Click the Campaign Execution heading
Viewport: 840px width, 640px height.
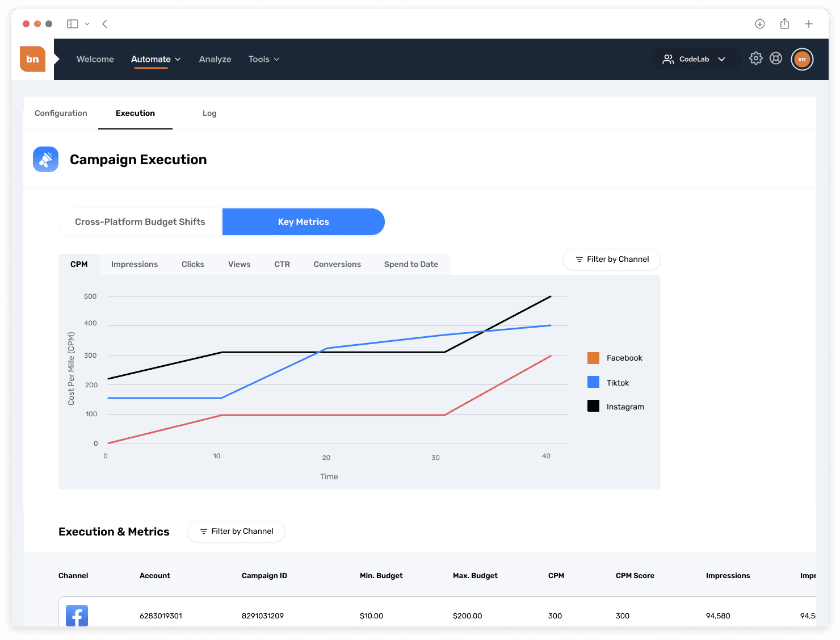coord(138,160)
